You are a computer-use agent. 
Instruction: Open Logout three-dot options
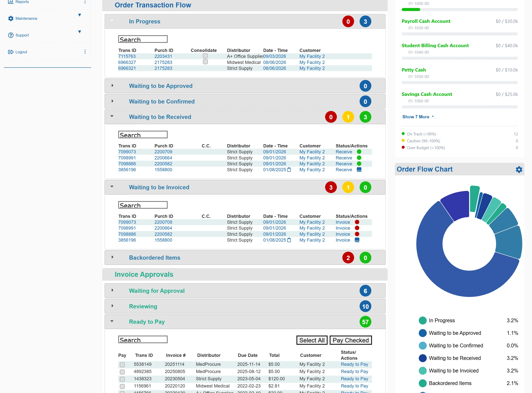85,52
